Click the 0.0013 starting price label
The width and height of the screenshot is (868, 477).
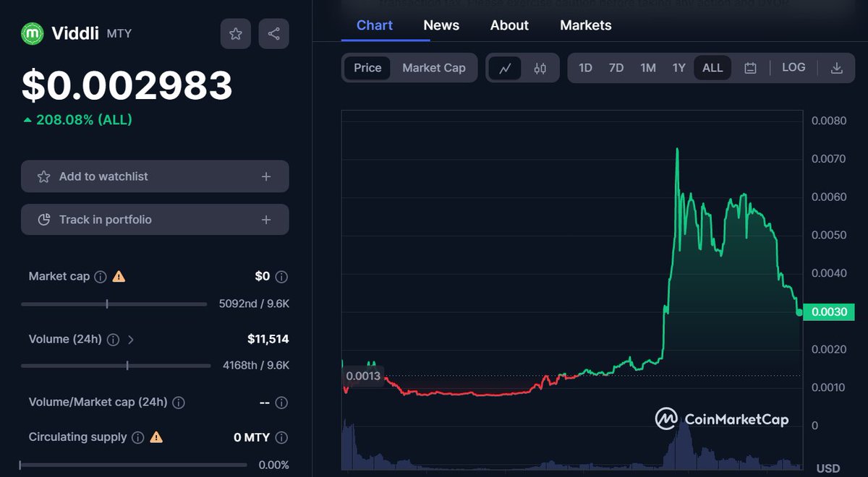click(364, 376)
